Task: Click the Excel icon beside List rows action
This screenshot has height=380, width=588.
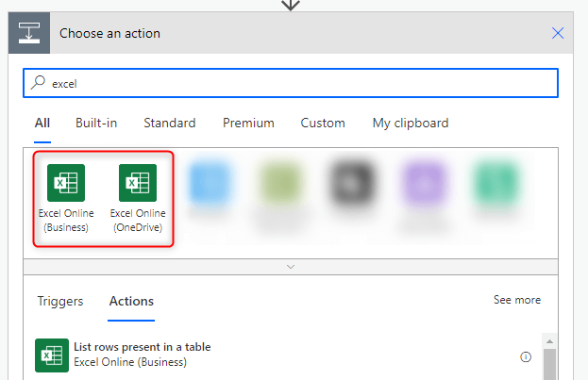Action: click(x=50, y=355)
